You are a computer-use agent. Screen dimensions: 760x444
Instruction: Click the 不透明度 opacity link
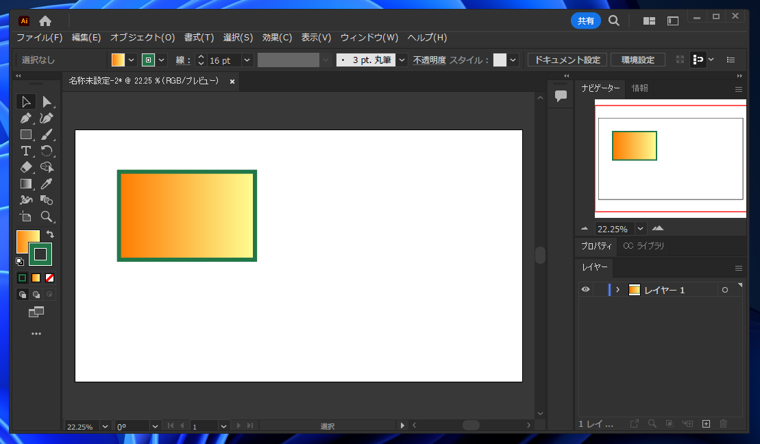coord(429,60)
